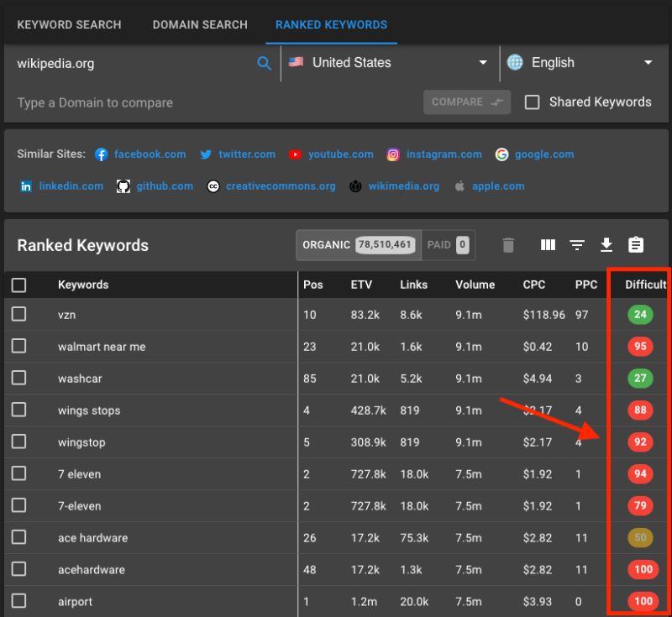672x617 pixels.
Task: Click the globe language icon
Action: click(515, 62)
